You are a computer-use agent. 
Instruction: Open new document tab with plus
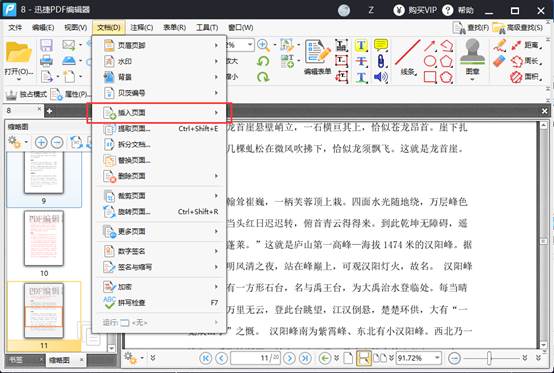point(49,111)
